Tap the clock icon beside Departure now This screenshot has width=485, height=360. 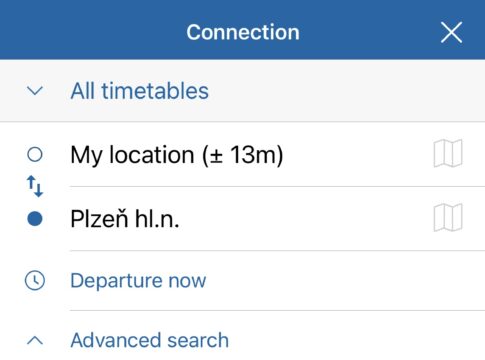35,280
